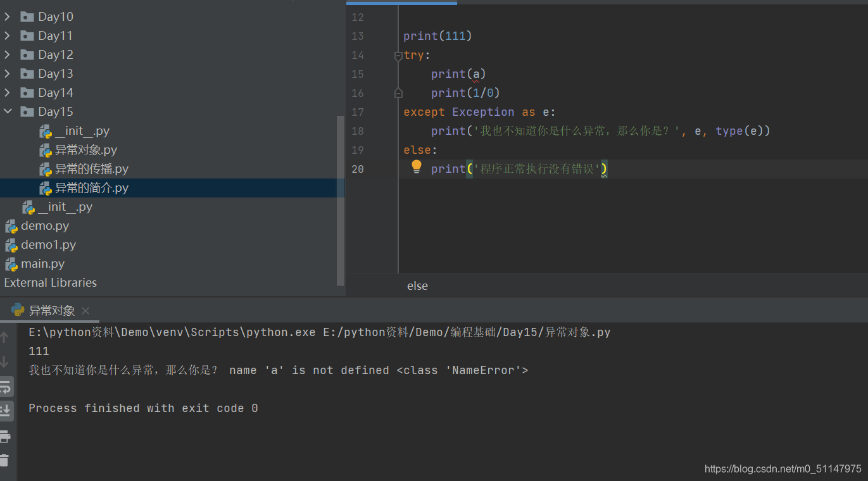Screen dimensions: 868x481
Task: Select the Day11 folder label
Action: (x=56, y=36)
